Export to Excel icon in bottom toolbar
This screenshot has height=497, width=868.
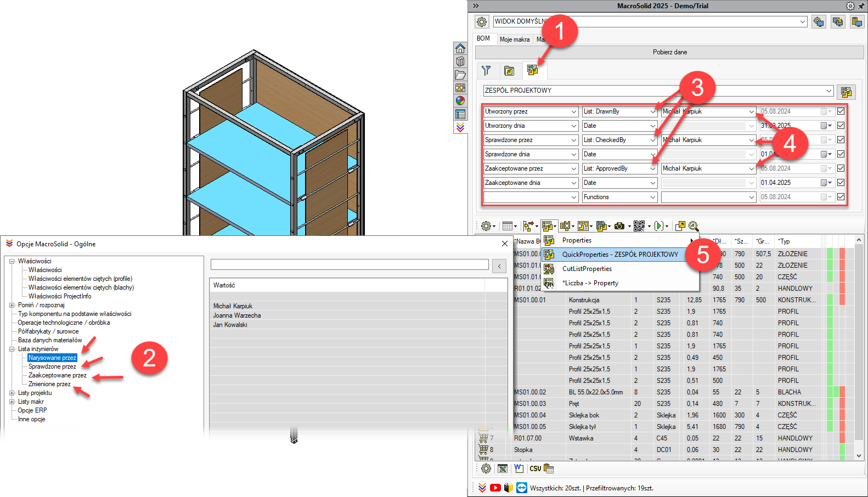click(503, 468)
